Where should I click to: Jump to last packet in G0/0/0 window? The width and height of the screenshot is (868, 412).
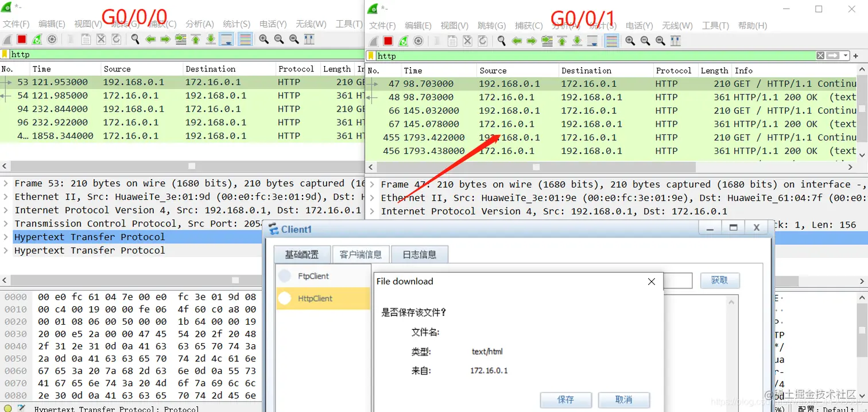tap(210, 39)
